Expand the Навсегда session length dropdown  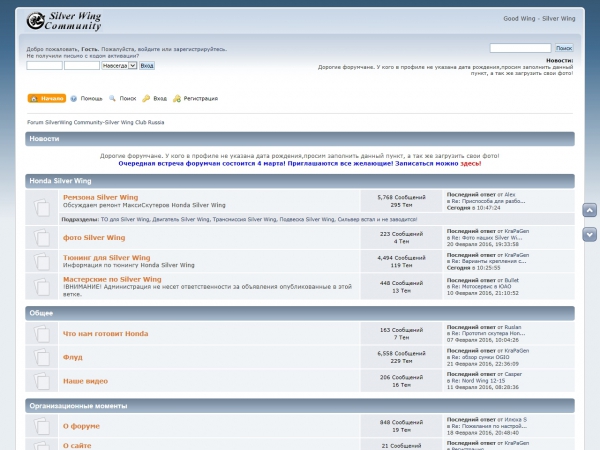click(x=119, y=66)
